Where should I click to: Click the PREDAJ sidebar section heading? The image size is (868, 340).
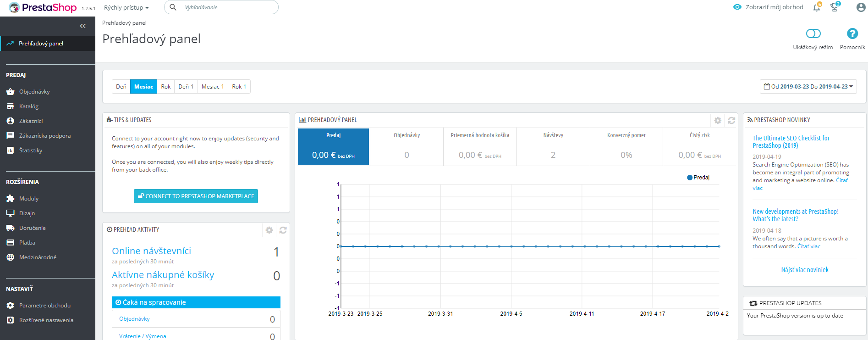coord(16,75)
